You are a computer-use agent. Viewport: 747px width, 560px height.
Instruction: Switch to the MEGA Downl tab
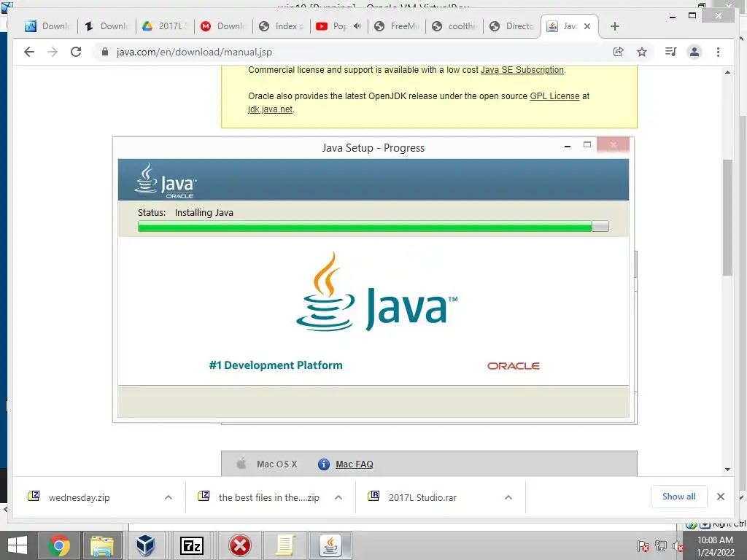pos(223,26)
